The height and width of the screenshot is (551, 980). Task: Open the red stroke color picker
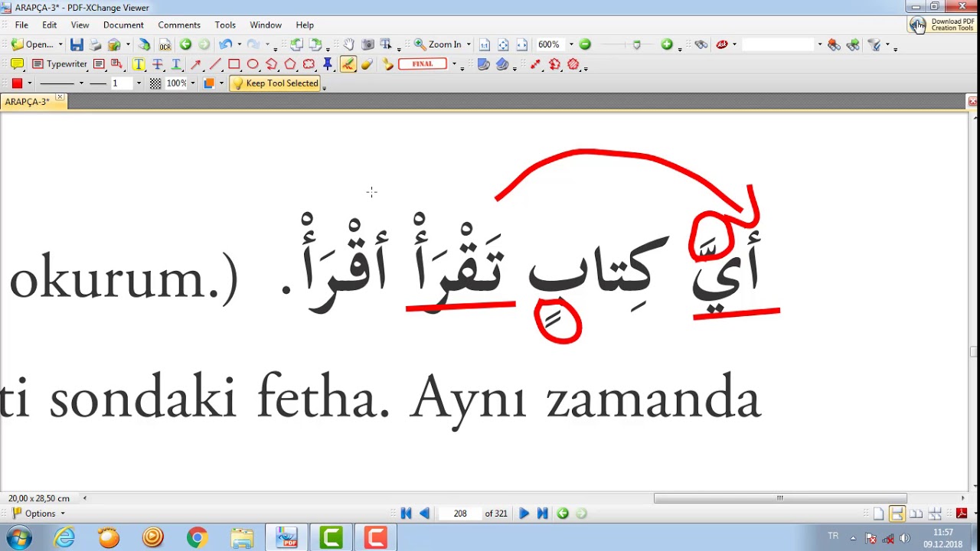click(x=17, y=83)
